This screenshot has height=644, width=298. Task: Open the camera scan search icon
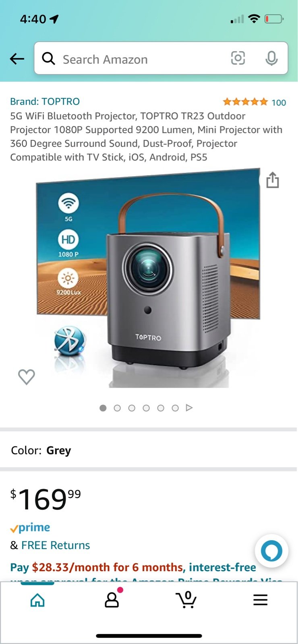pyautogui.click(x=238, y=58)
